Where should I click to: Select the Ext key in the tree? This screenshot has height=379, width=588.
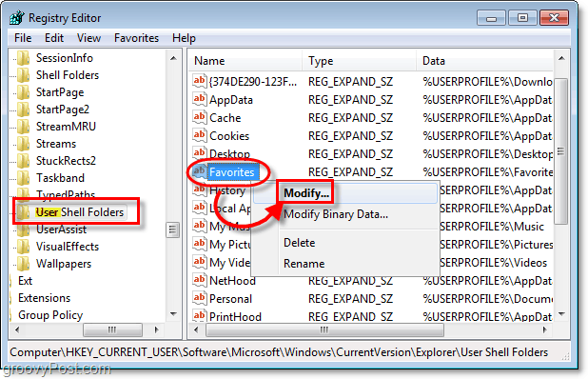click(x=25, y=281)
